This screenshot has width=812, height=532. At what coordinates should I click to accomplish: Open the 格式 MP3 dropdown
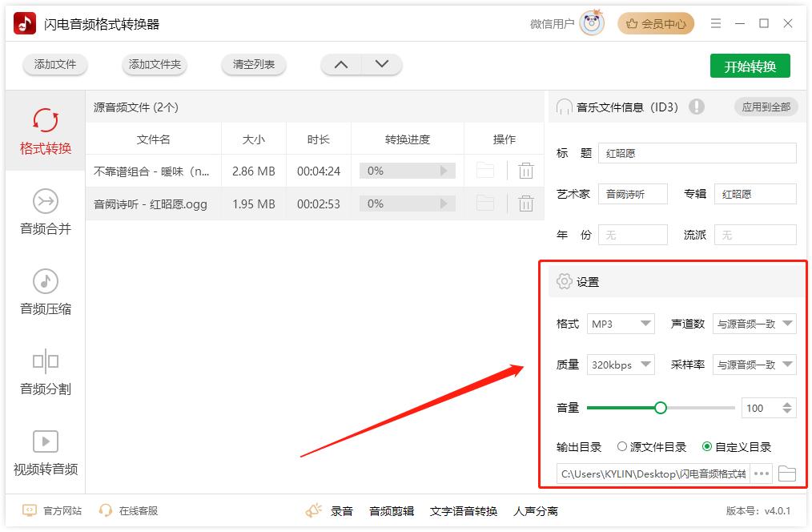[x=621, y=324]
